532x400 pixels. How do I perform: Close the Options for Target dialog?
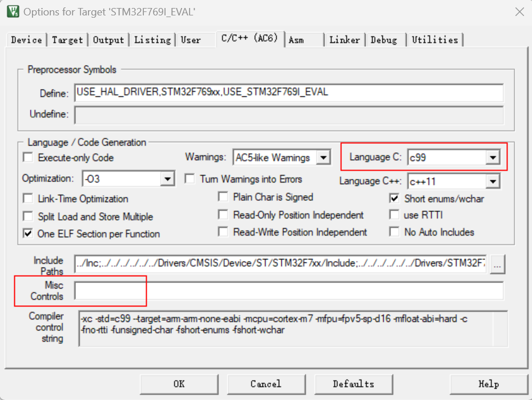519,11
